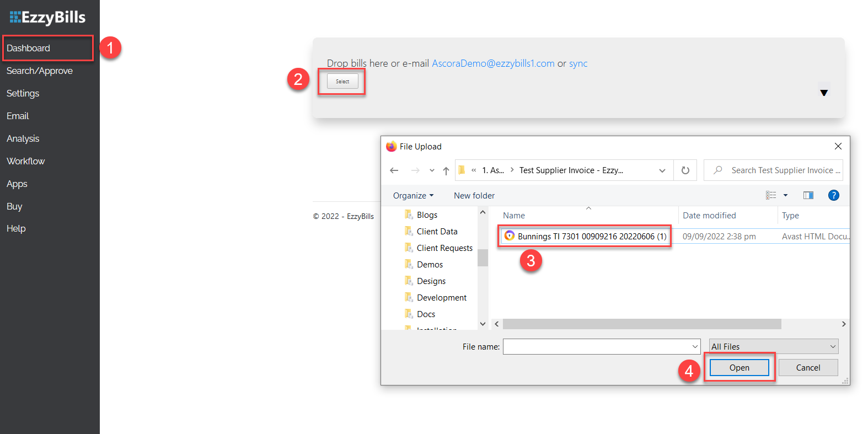Open the Organize dropdown menu
This screenshot has height=434, width=868.
click(413, 195)
